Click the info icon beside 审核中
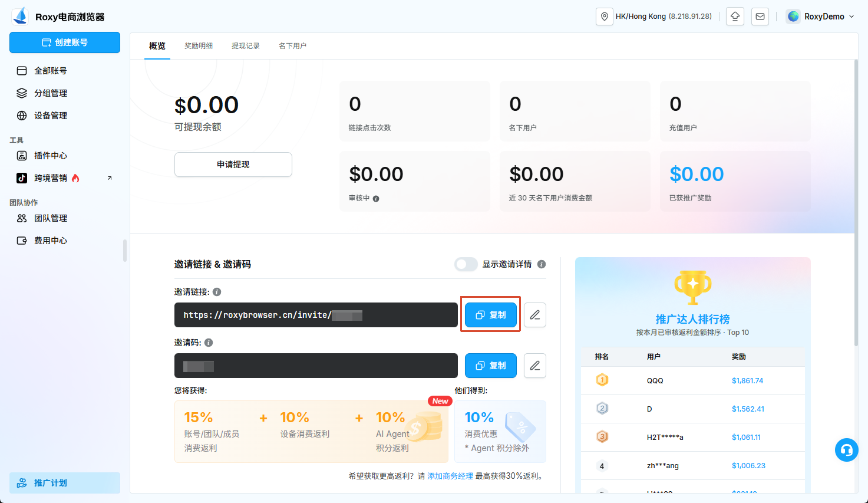This screenshot has width=868, height=503. click(x=376, y=199)
